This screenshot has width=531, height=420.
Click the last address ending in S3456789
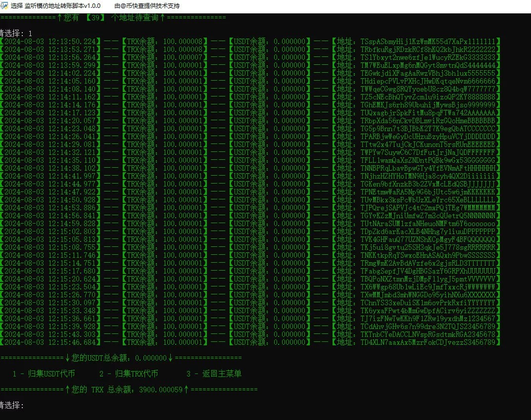(428, 342)
